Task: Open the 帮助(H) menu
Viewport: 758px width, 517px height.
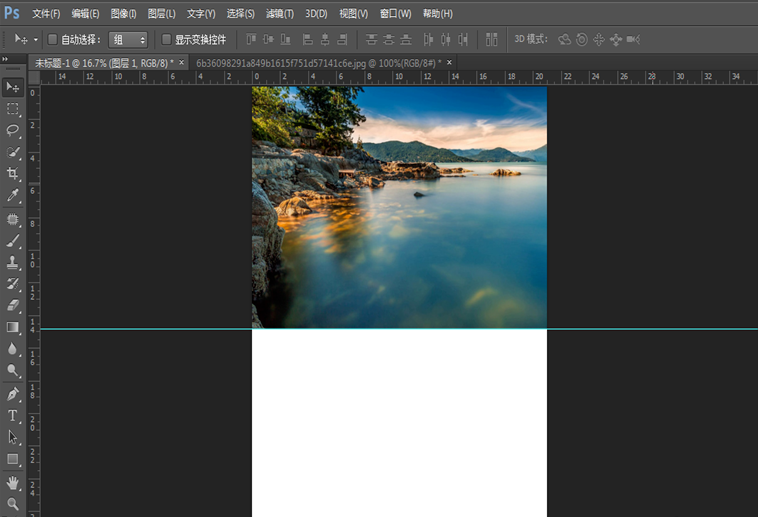Action: click(x=438, y=14)
